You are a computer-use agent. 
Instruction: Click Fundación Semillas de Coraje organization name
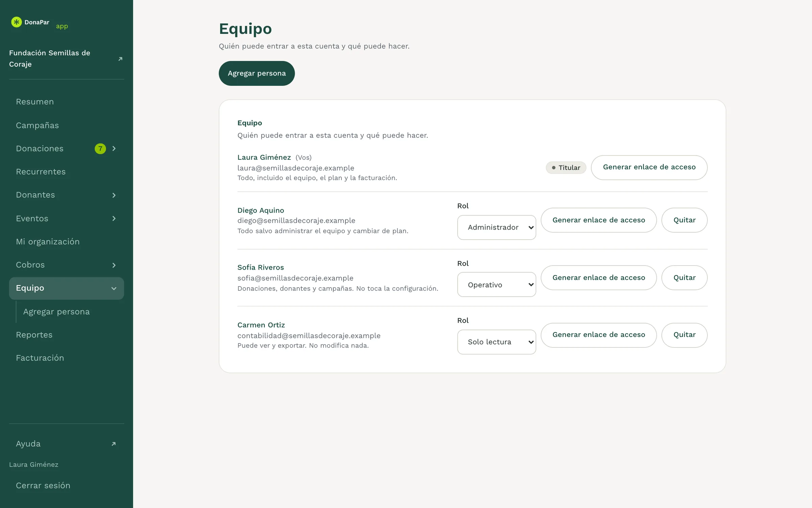coord(50,59)
